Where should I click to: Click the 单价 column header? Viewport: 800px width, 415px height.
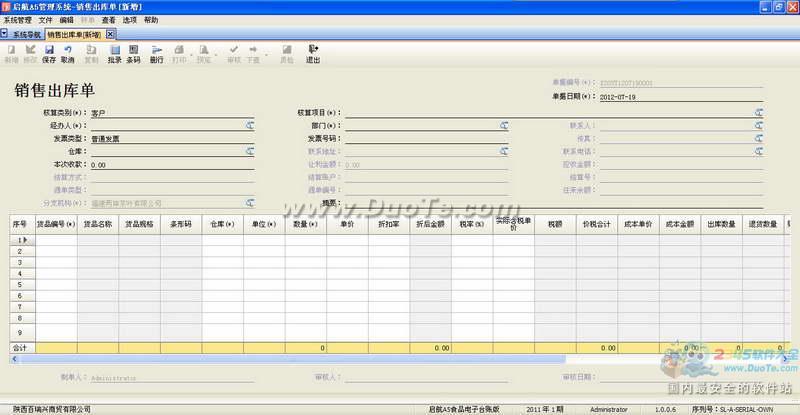(347, 224)
